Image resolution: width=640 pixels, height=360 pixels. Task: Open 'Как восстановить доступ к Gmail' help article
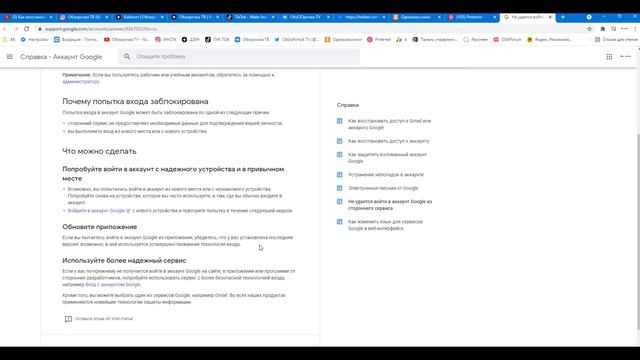(x=389, y=124)
